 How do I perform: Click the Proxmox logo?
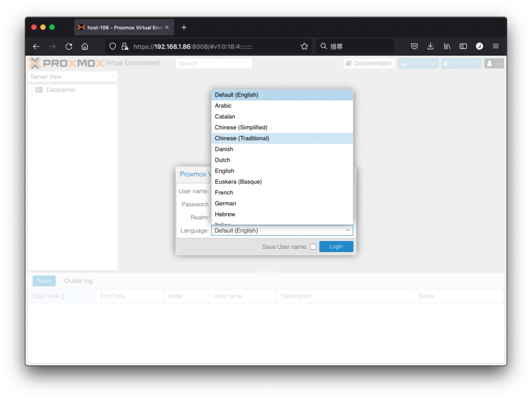coord(66,63)
